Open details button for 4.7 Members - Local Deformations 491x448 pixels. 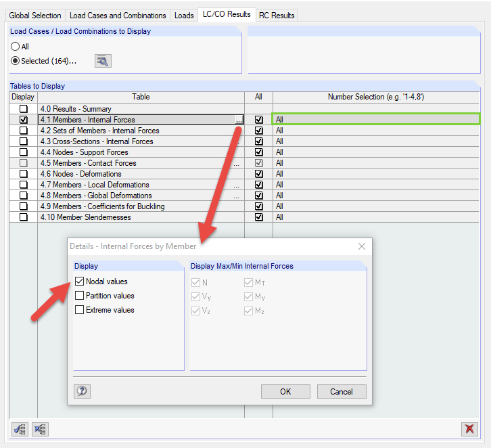click(x=237, y=185)
